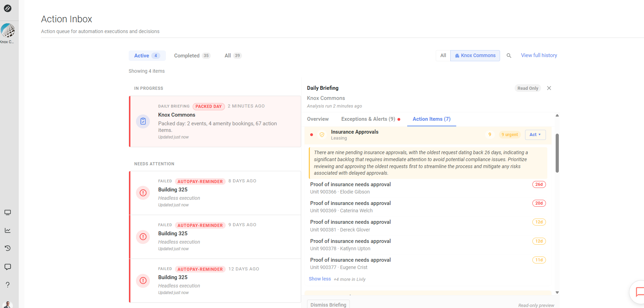Click the briefing panel scrollbar thumb
The width and height of the screenshot is (644, 308).
point(557,153)
